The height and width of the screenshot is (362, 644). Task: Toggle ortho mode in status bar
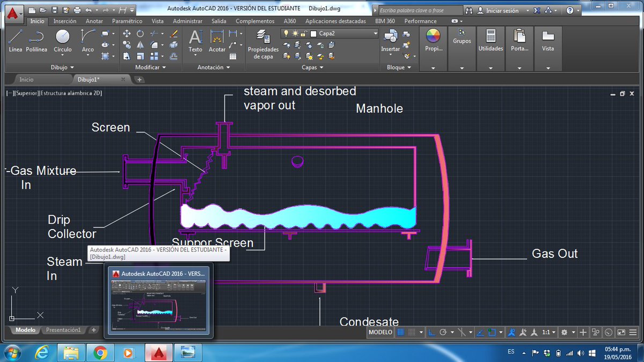432,333
